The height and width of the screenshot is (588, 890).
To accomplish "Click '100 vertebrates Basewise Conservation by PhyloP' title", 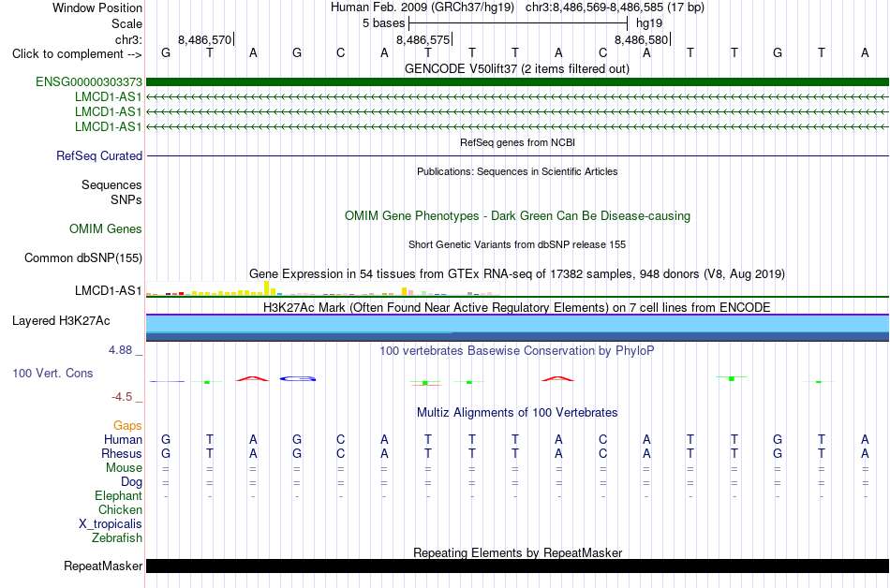I will [x=517, y=350].
